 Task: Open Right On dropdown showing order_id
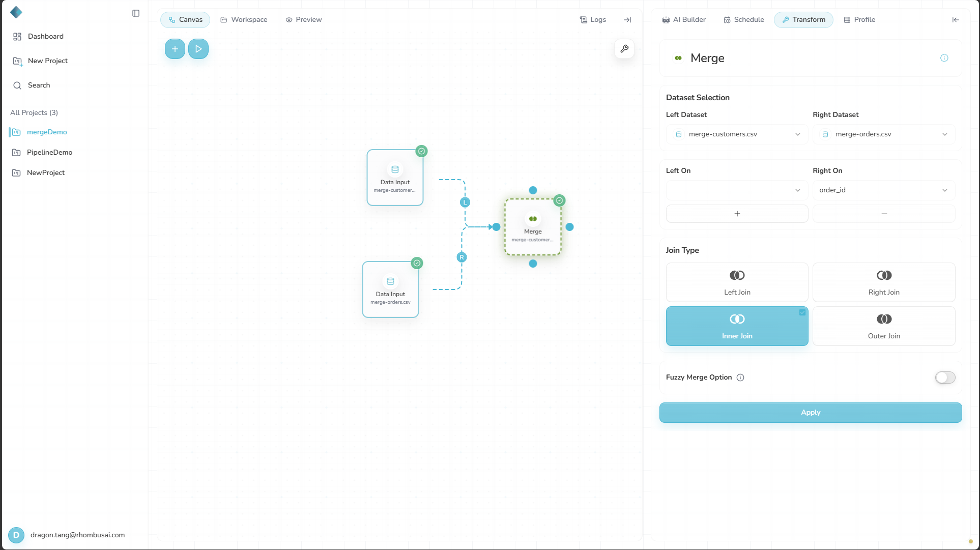click(x=884, y=190)
